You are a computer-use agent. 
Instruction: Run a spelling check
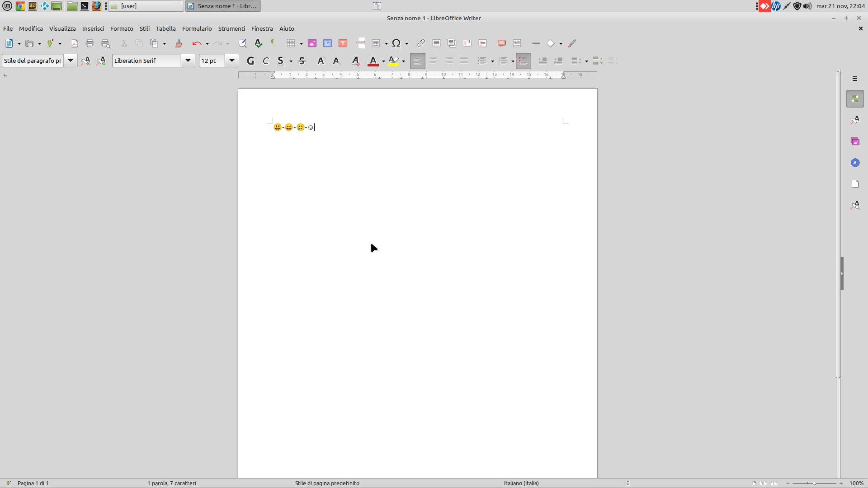258,43
